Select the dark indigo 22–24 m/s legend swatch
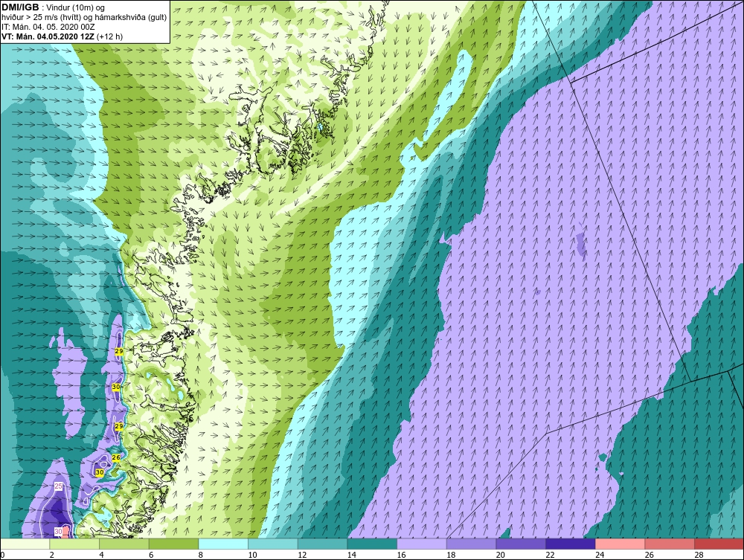 click(x=570, y=544)
